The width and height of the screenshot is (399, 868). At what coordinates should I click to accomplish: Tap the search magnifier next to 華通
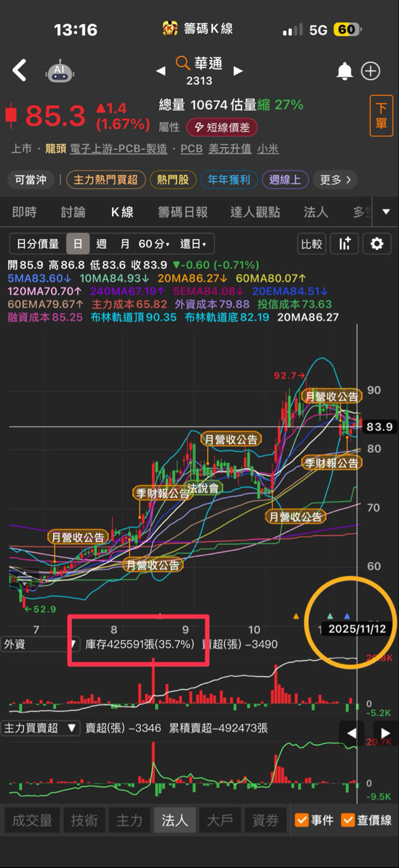point(182,63)
